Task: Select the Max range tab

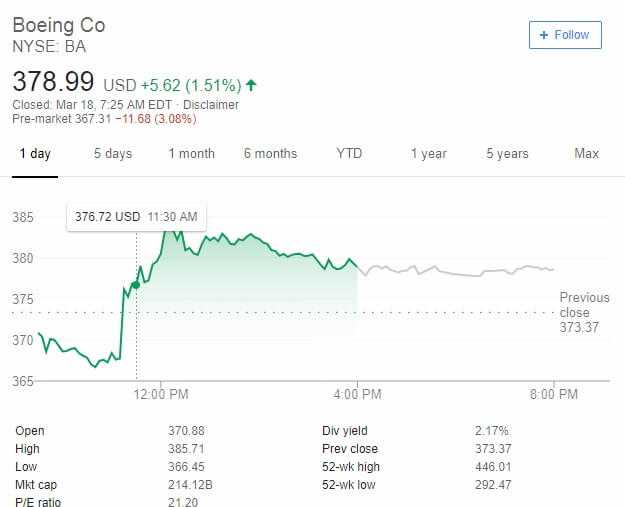Action: pos(586,153)
